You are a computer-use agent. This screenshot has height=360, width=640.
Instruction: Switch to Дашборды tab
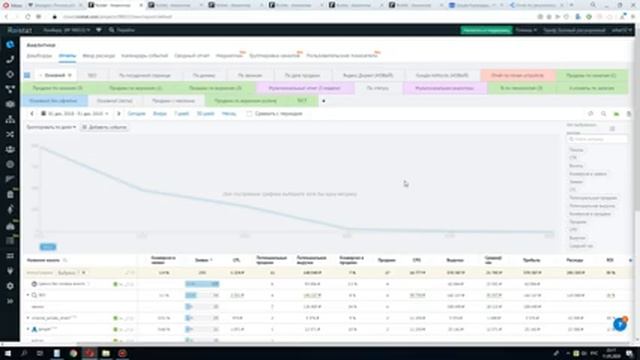tap(39, 56)
